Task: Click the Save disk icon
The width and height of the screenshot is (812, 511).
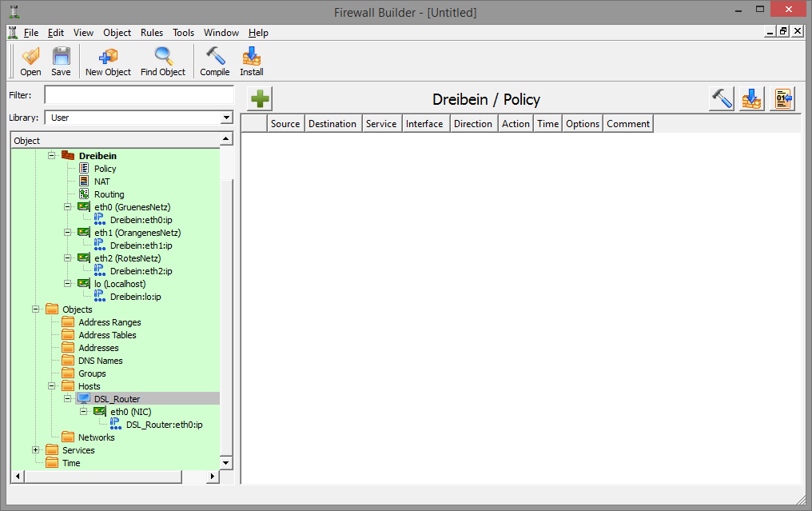Action: tap(61, 62)
